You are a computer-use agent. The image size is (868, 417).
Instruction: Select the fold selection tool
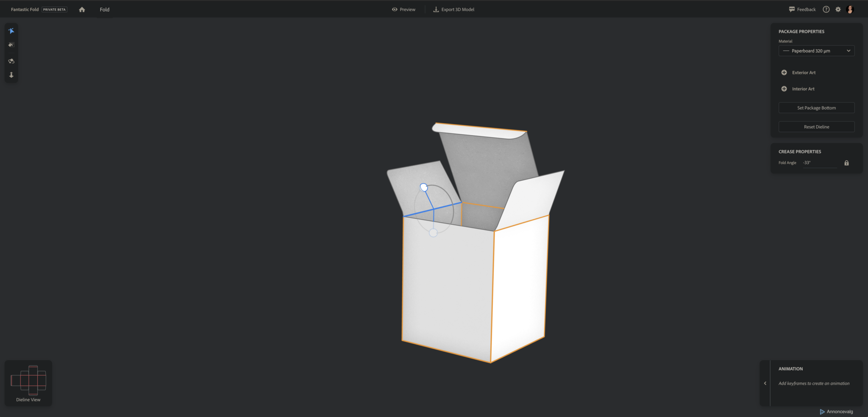tap(11, 30)
